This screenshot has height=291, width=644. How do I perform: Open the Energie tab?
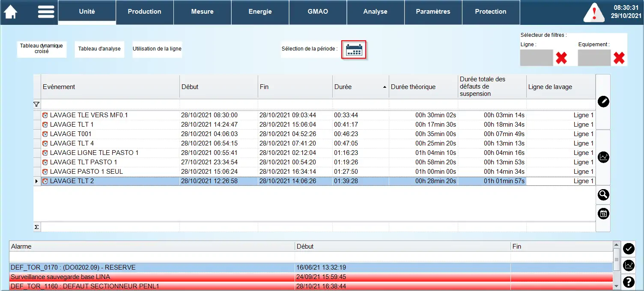(260, 12)
